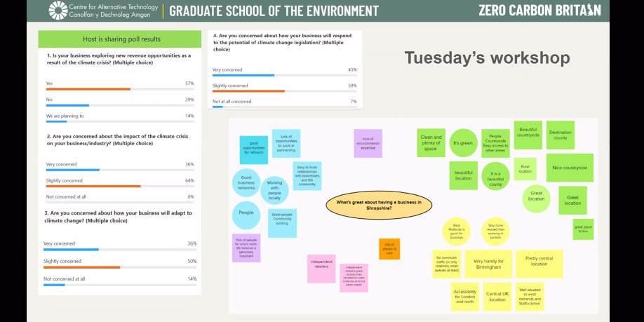Screen dimensions: 644x322
Task: Select the 'It is a beautiful county' circle
Action: pyautogui.click(x=495, y=176)
